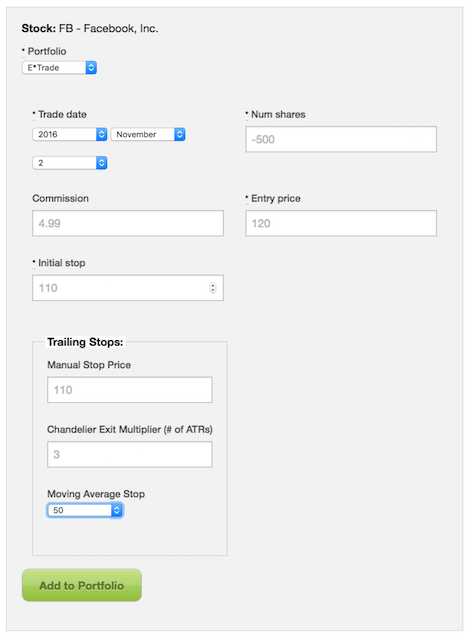Click the Num shares input field
The height and width of the screenshot is (634, 470).
point(341,139)
